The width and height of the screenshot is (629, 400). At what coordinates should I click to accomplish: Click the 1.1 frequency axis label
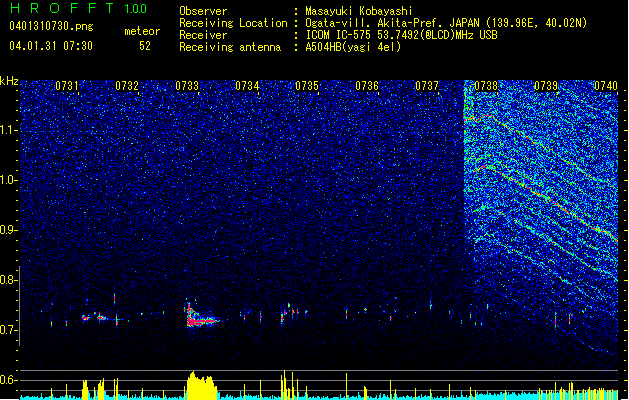(x=8, y=130)
